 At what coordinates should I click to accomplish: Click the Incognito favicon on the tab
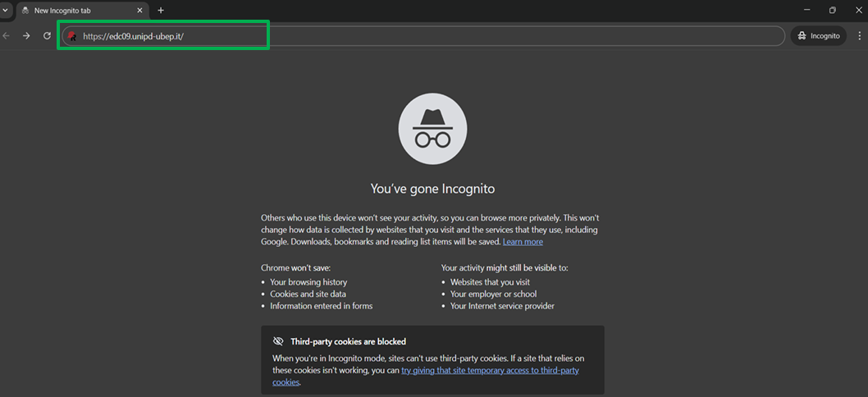(25, 11)
